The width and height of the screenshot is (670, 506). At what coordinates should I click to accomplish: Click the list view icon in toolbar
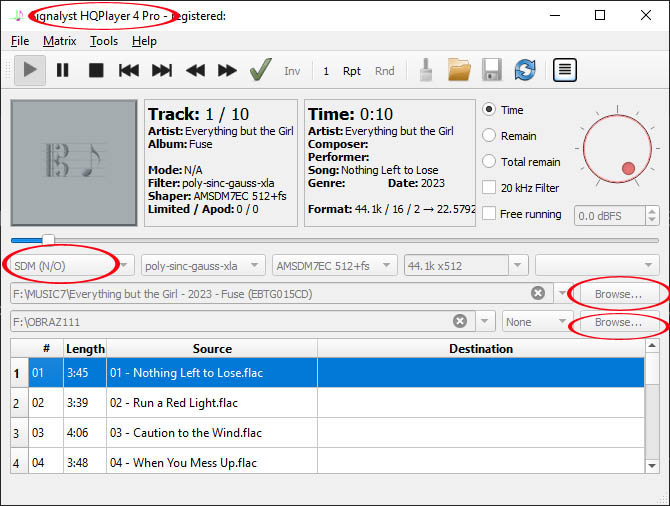(x=565, y=70)
